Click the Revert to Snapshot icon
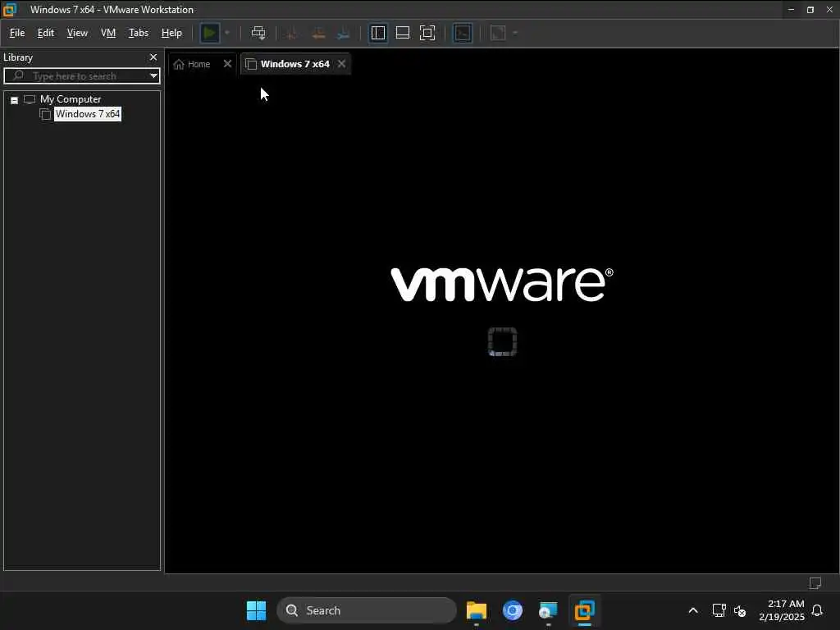The height and width of the screenshot is (630, 840). tap(318, 33)
